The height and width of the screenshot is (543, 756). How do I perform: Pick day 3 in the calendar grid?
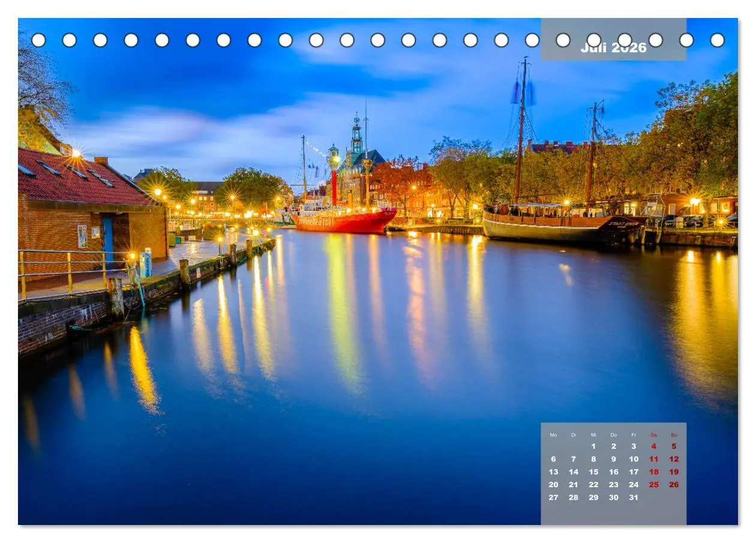click(x=634, y=446)
